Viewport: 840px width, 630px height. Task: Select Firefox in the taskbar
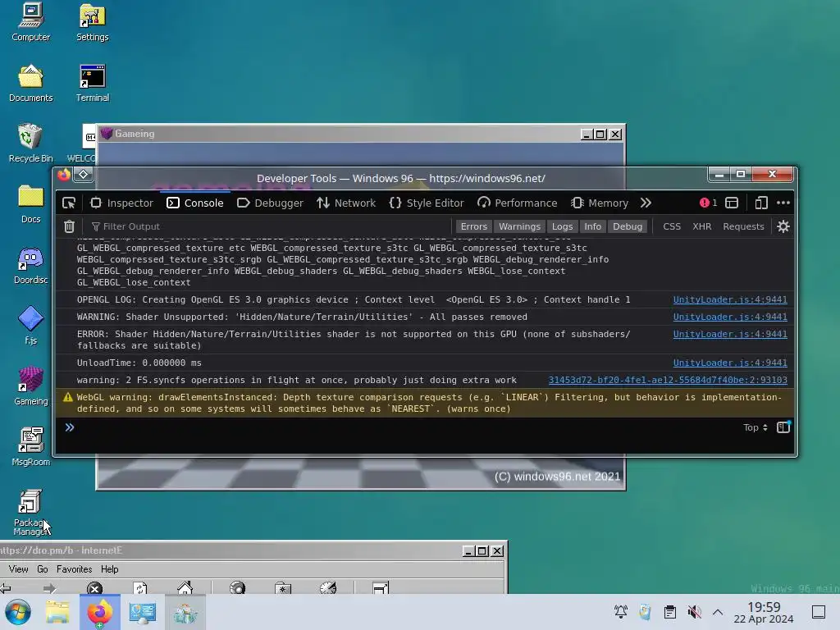click(x=99, y=612)
